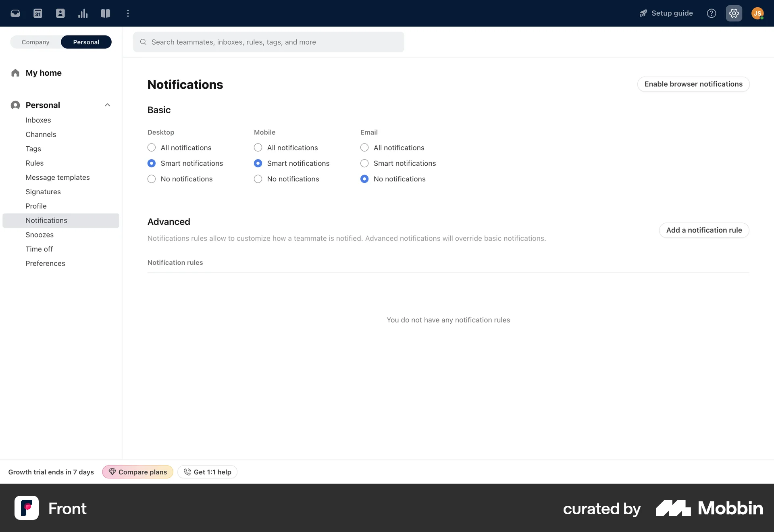The width and height of the screenshot is (774, 532).
Task: Open the Contacts icon
Action: click(x=60, y=13)
